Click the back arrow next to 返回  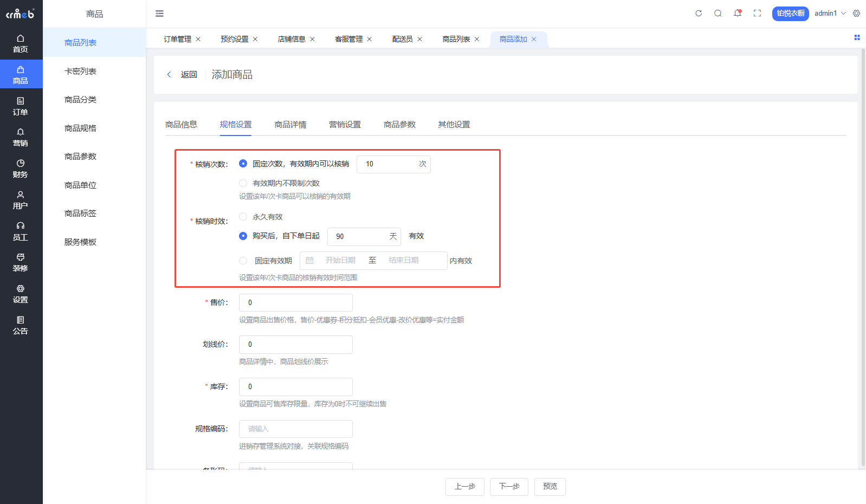[x=169, y=75]
